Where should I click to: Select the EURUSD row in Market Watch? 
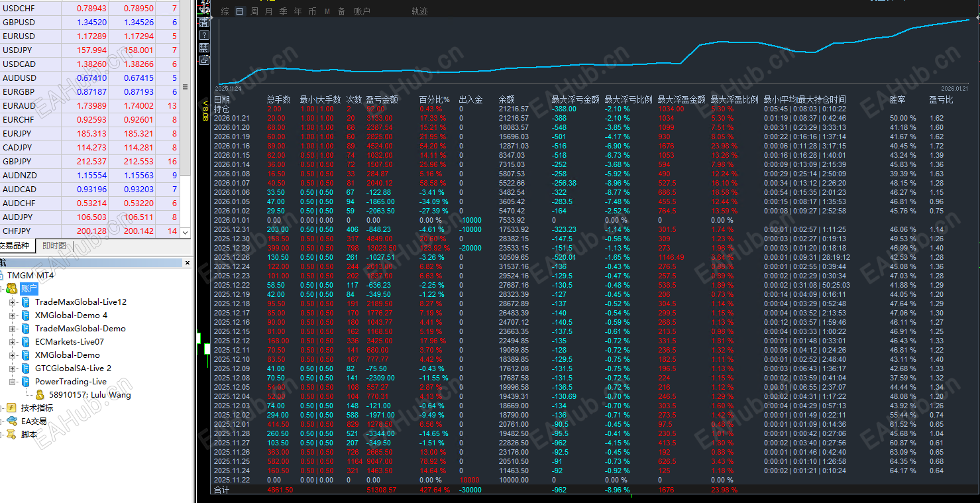[x=40, y=36]
